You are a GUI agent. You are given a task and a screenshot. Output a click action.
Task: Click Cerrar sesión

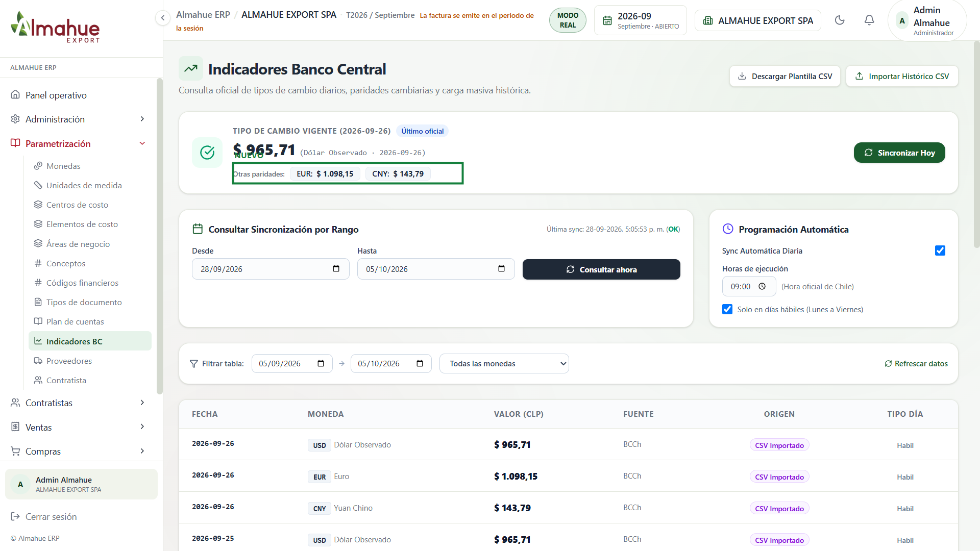pyautogui.click(x=44, y=516)
